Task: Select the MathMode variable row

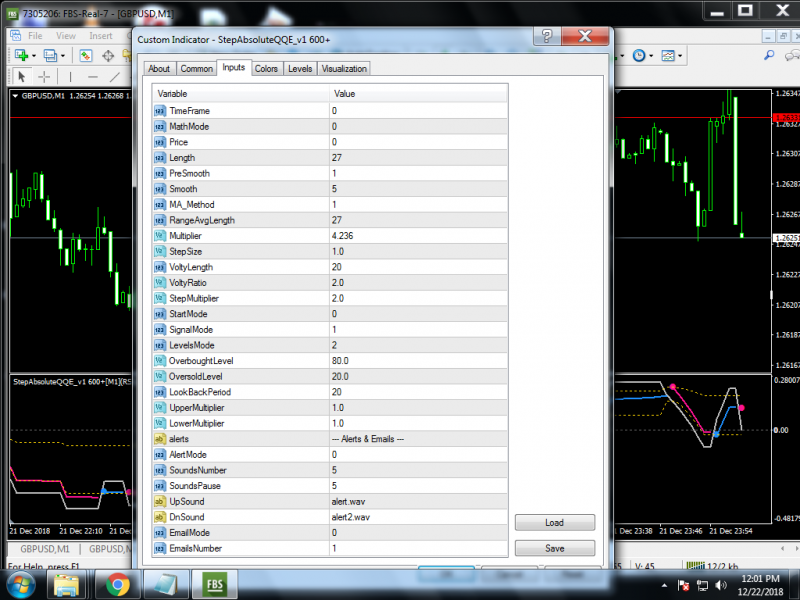Action: coord(241,127)
